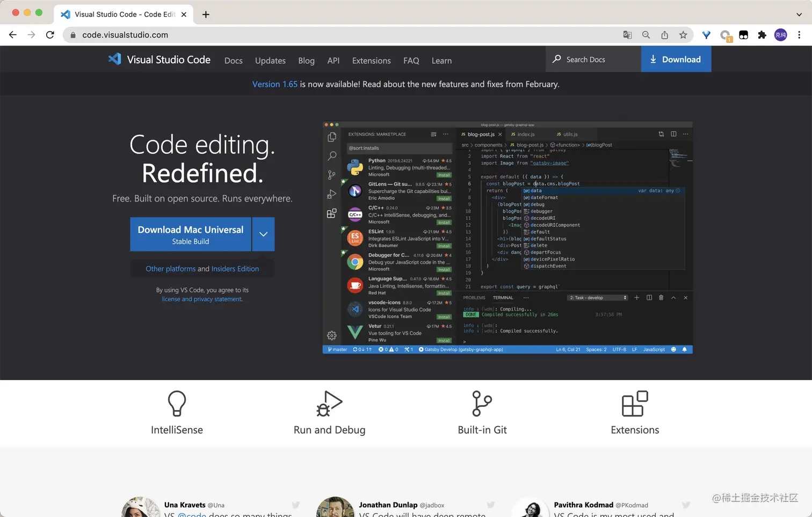Click the blue Download button in the header

(x=676, y=59)
